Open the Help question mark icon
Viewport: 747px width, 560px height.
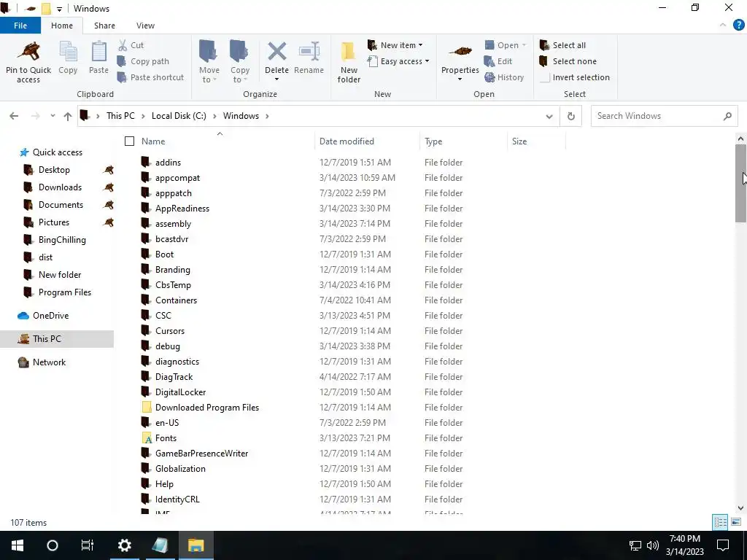click(738, 26)
